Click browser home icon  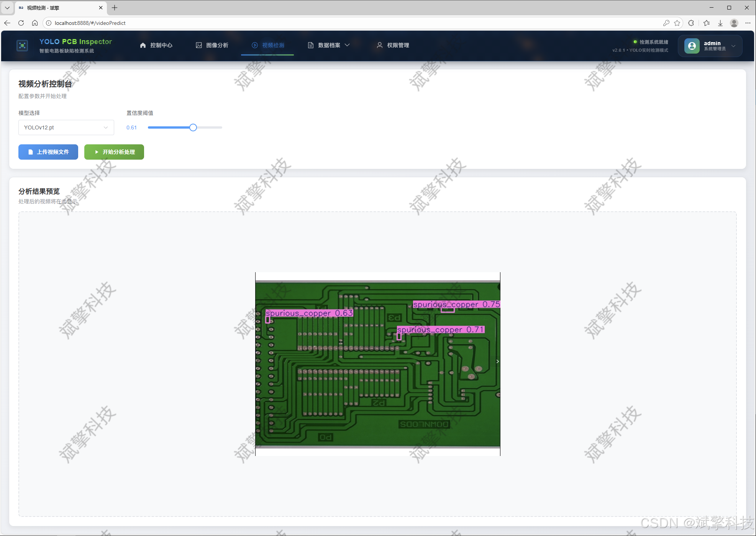35,23
